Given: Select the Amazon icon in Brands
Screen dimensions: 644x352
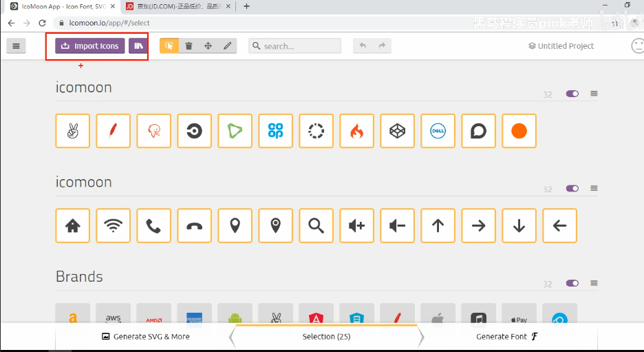Looking at the screenshot, I should (73, 313).
